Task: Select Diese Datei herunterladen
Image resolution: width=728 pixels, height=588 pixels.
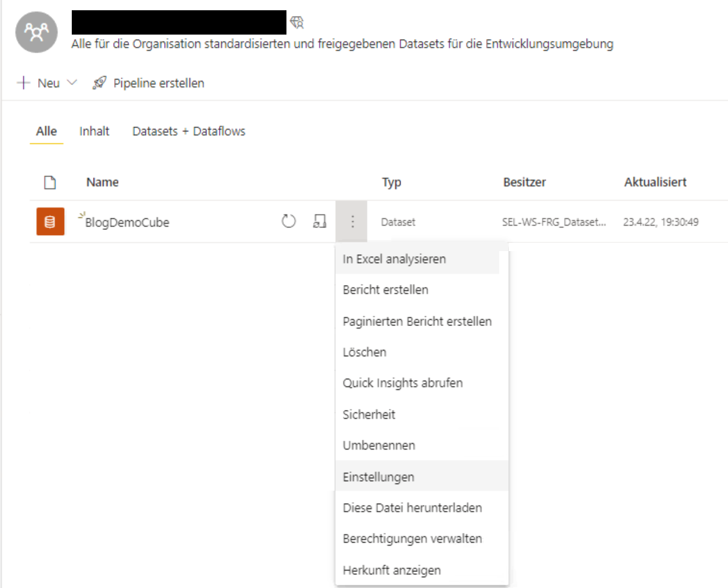Action: [422, 508]
